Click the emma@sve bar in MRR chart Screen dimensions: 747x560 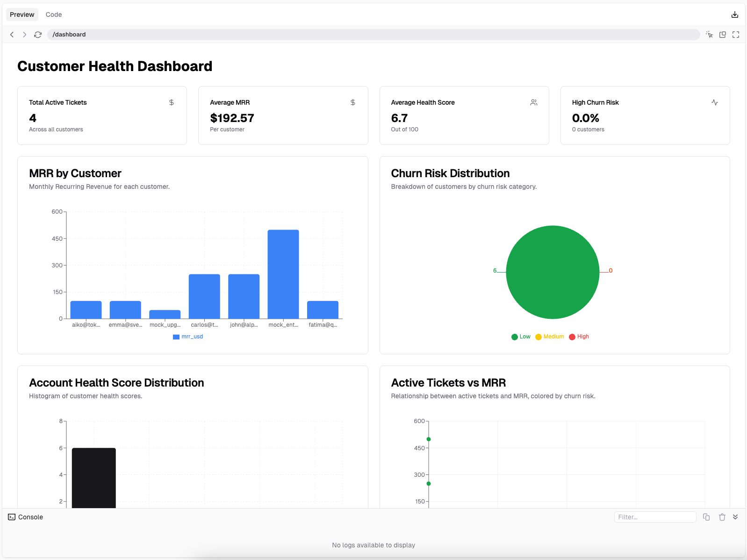[125, 309]
